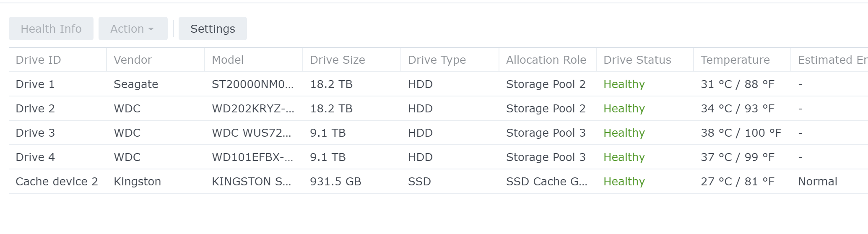This screenshot has width=868, height=234.
Task: Open the Settings button
Action: coord(213,29)
